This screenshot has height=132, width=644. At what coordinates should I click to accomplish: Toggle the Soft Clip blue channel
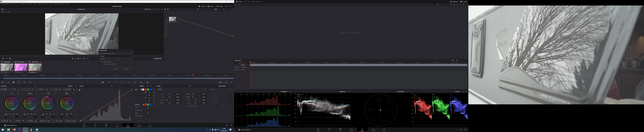coord(150,105)
